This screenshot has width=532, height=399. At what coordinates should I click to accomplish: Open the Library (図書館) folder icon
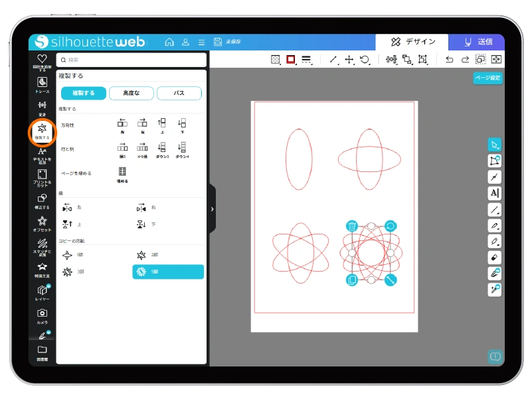click(x=42, y=351)
